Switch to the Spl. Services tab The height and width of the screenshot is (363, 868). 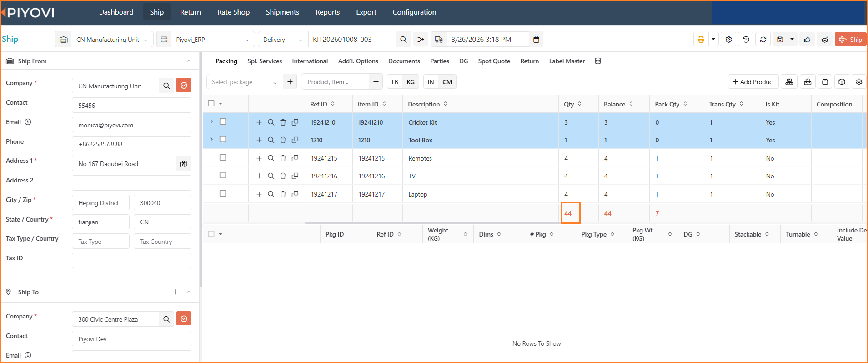click(x=265, y=61)
